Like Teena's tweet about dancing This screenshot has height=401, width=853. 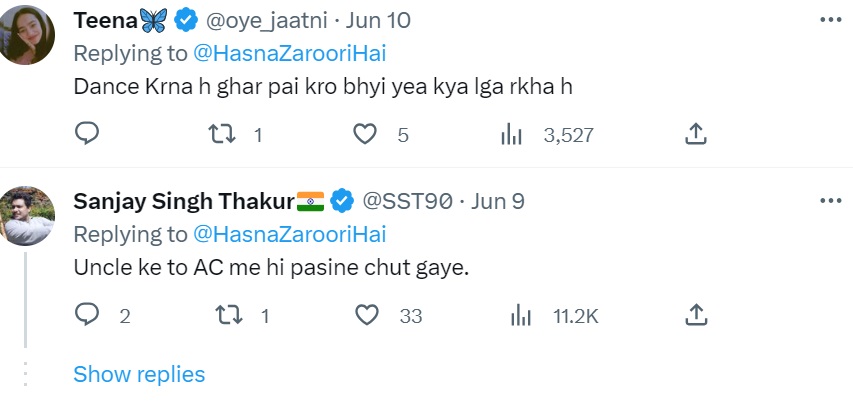[x=367, y=134]
